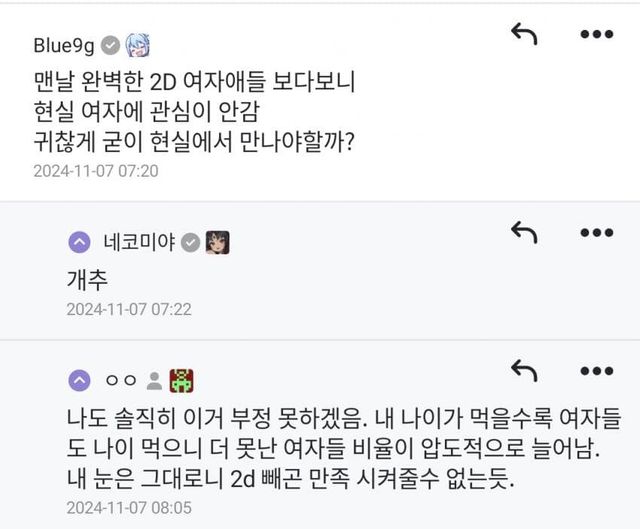Screen dimensions: 640x529
Task: Open the ㅇㅇ username profile
Action: coord(120,380)
